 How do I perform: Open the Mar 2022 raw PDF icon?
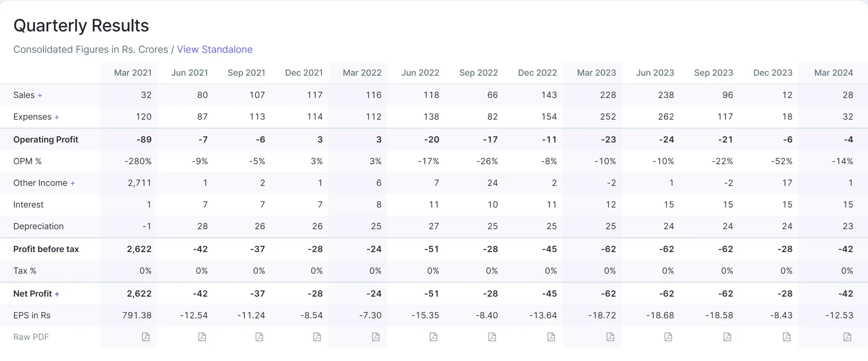376,337
